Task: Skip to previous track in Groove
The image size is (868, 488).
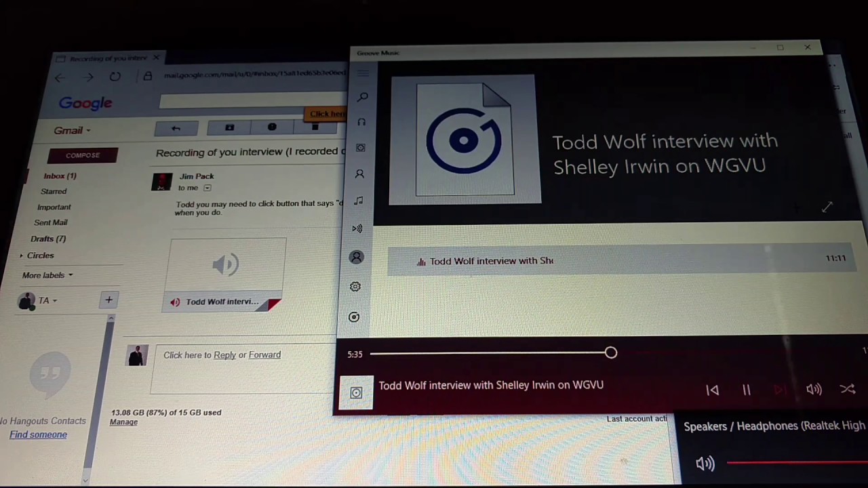Action: click(x=712, y=390)
